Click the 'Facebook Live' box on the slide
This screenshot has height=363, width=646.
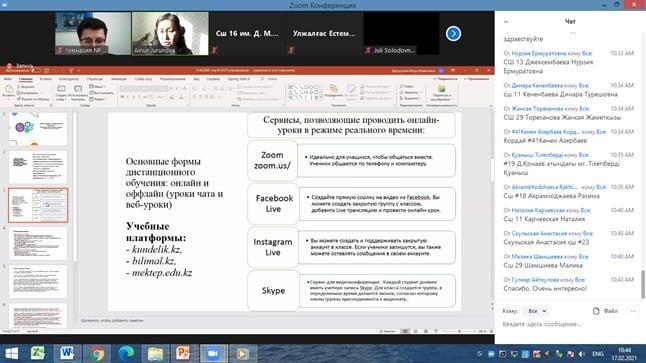pos(274,204)
